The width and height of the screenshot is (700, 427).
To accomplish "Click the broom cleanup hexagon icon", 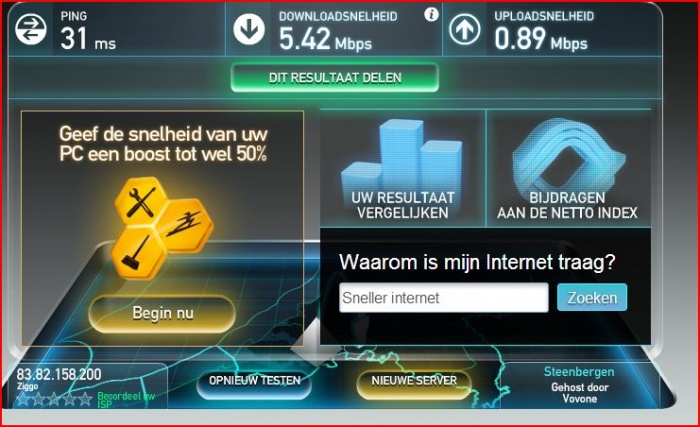I will 138,252.
